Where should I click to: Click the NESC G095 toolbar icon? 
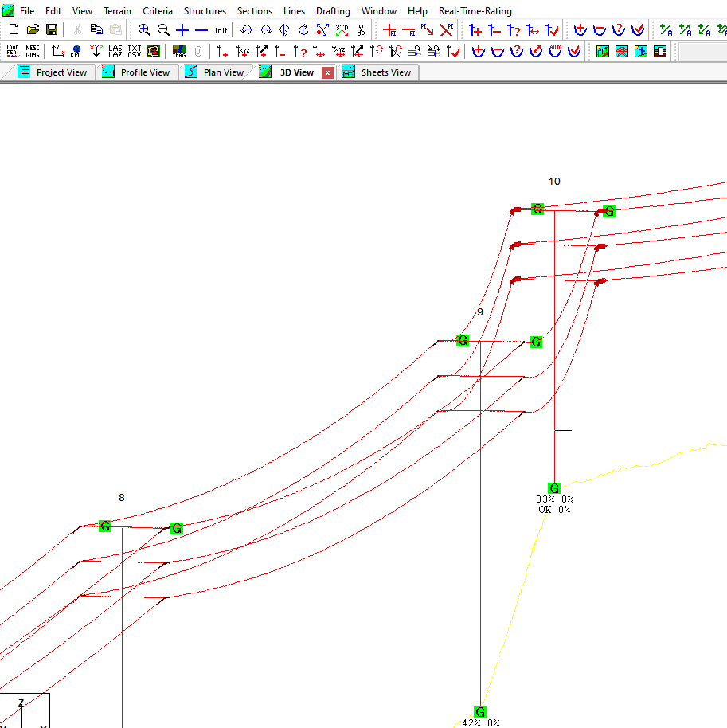point(32,52)
